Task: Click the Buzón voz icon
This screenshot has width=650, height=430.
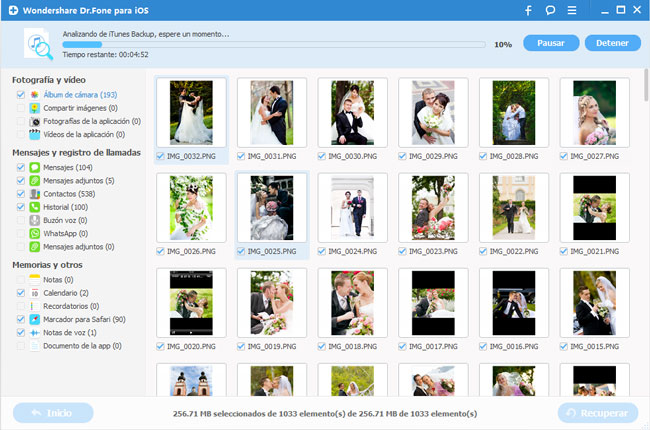Action: pyautogui.click(x=35, y=221)
